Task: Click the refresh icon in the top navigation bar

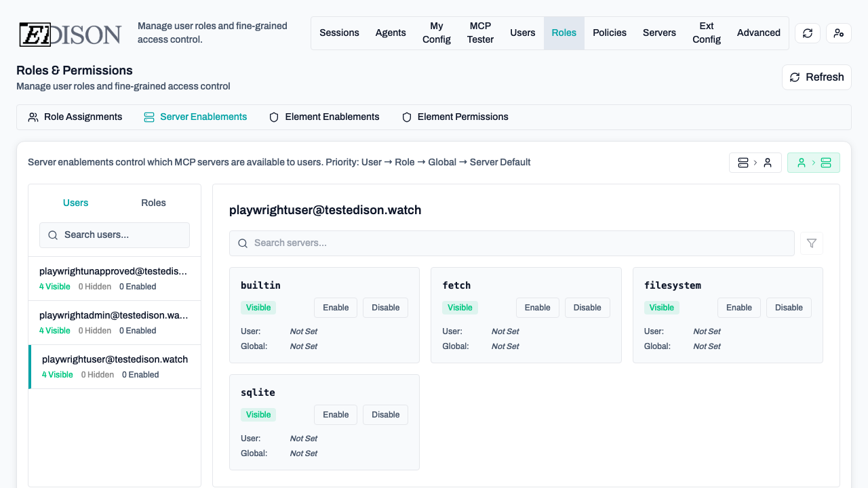Action: point(807,33)
